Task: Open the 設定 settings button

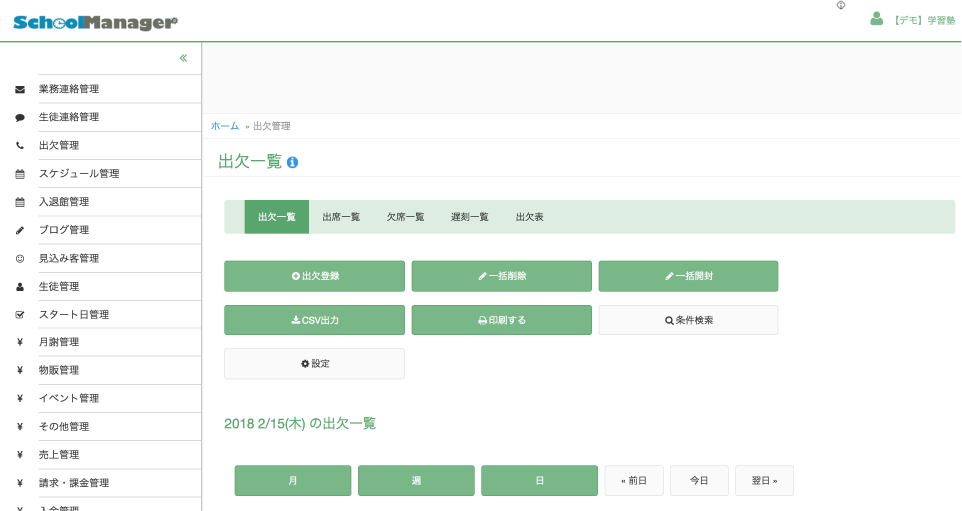Action: tap(314, 364)
